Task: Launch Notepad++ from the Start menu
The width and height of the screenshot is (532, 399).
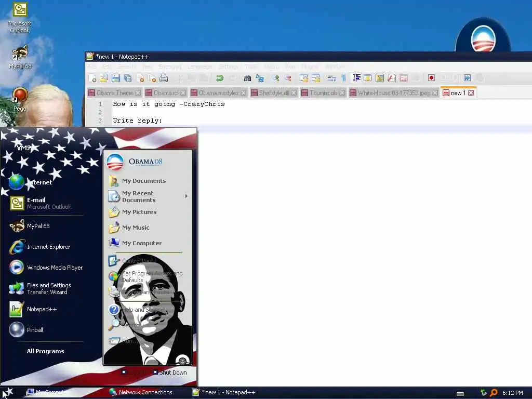Action: pos(33,309)
